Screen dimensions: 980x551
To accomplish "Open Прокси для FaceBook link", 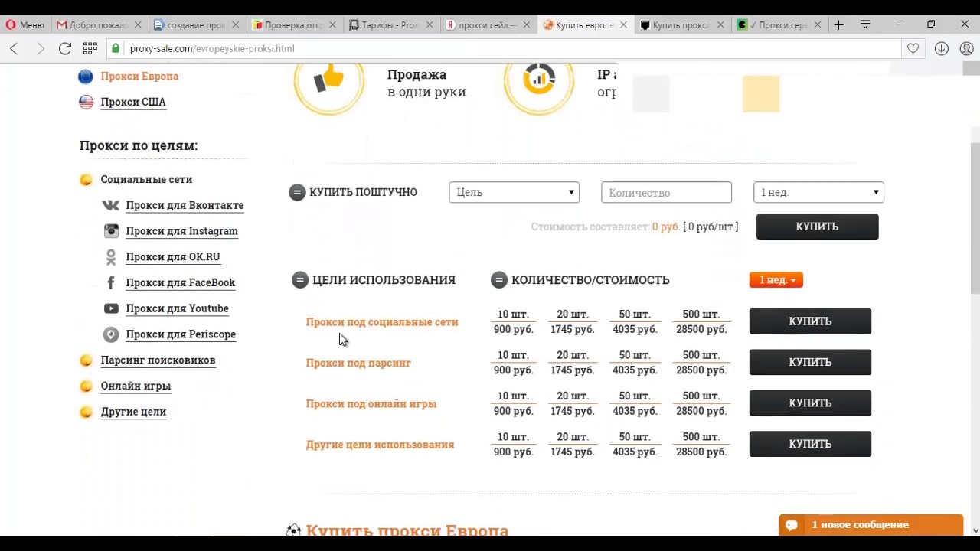I will pos(180,282).
